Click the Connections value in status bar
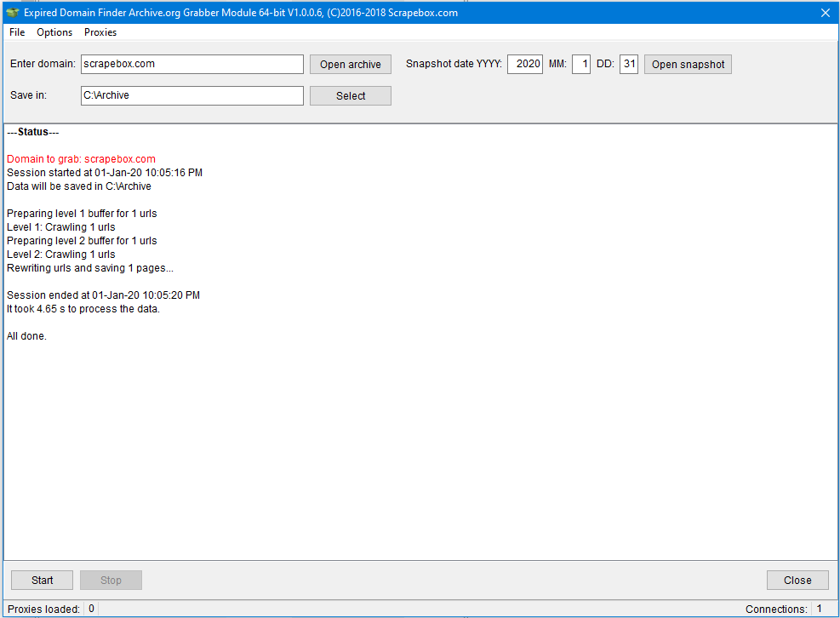The width and height of the screenshot is (840, 618). pos(819,609)
